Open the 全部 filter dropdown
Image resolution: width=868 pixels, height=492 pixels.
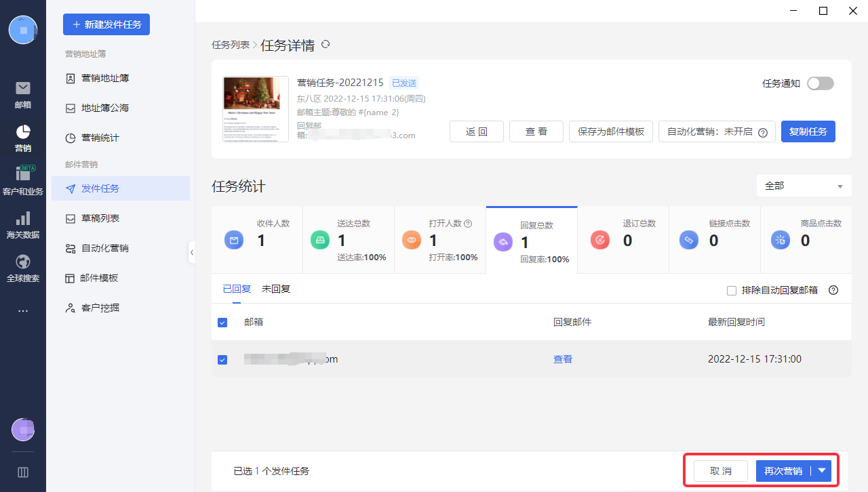tap(804, 186)
